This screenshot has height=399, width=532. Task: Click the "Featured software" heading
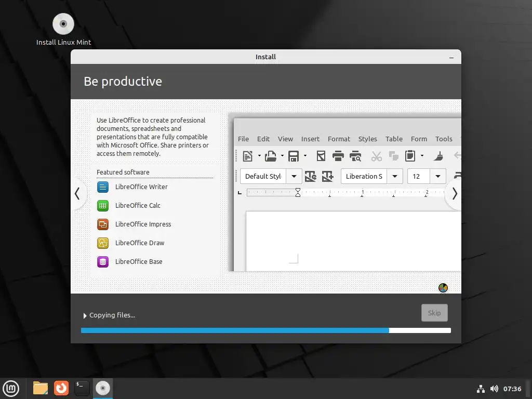(123, 172)
